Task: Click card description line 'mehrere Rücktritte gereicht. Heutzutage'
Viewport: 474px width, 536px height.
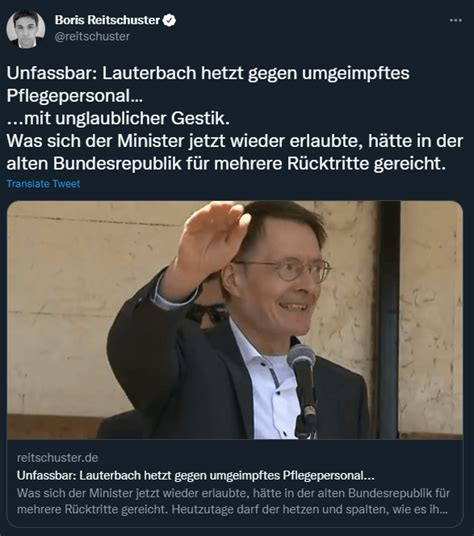Action: pyautogui.click(x=232, y=509)
